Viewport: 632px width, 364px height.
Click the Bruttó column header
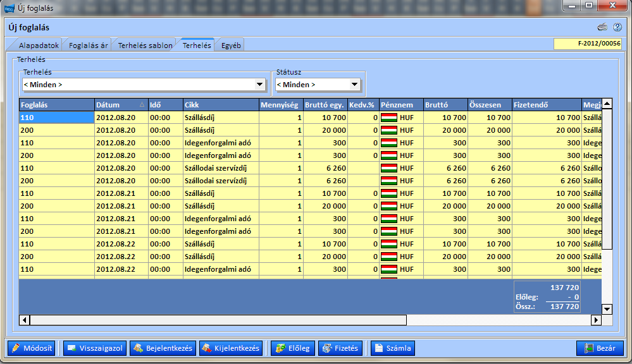pos(445,105)
